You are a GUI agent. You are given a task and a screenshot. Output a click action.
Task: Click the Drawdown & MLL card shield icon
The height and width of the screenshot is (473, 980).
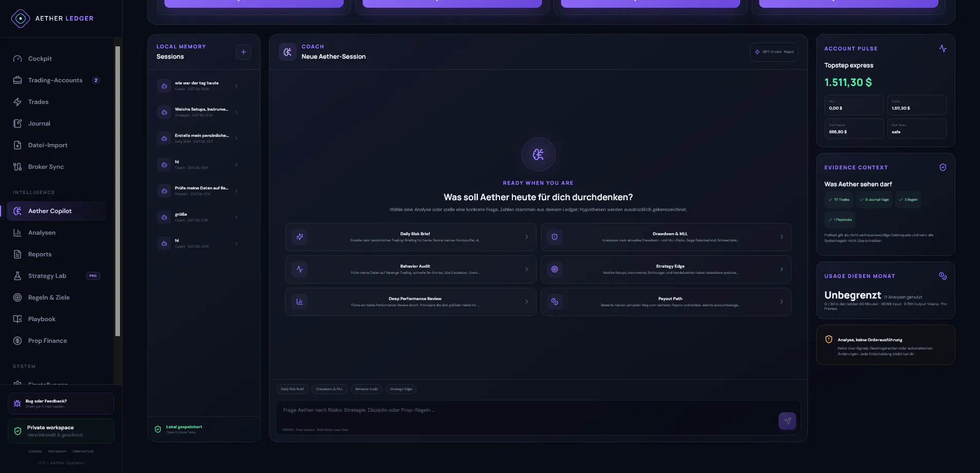point(555,237)
